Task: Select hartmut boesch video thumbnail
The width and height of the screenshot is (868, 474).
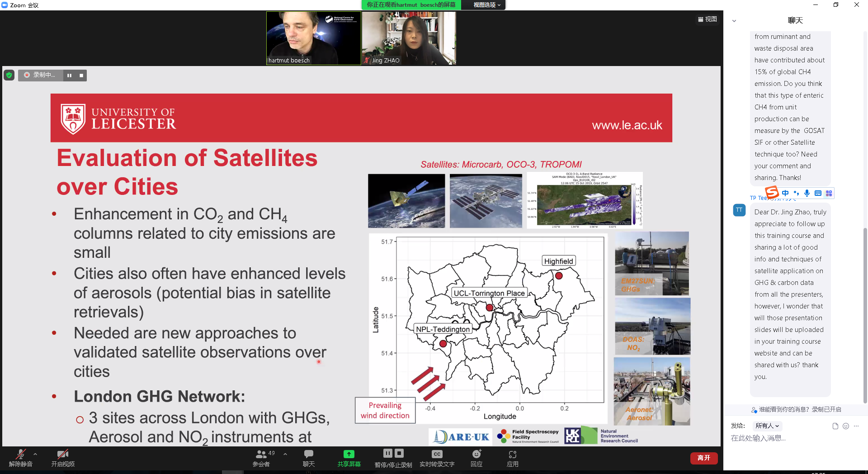Action: (314, 38)
